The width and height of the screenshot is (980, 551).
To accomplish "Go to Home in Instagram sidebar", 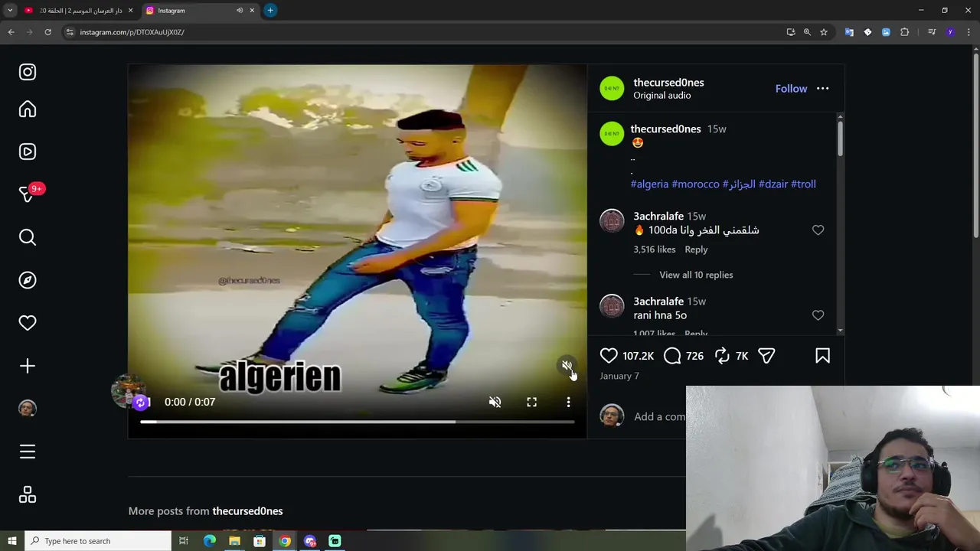I will (28, 109).
